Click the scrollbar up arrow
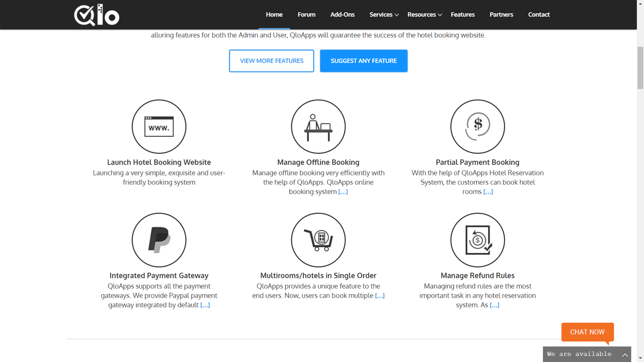This screenshot has width=644, height=362. (640, 4)
